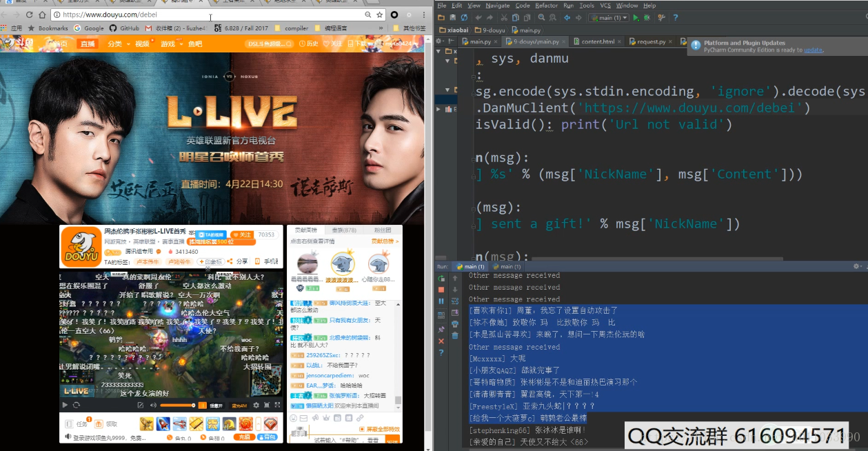
Task: Click the 直播 tab on Douyu navbar
Action: tap(88, 43)
